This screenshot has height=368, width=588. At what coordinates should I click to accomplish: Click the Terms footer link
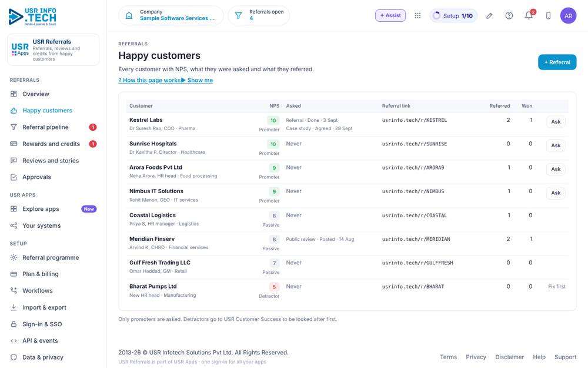point(449,357)
